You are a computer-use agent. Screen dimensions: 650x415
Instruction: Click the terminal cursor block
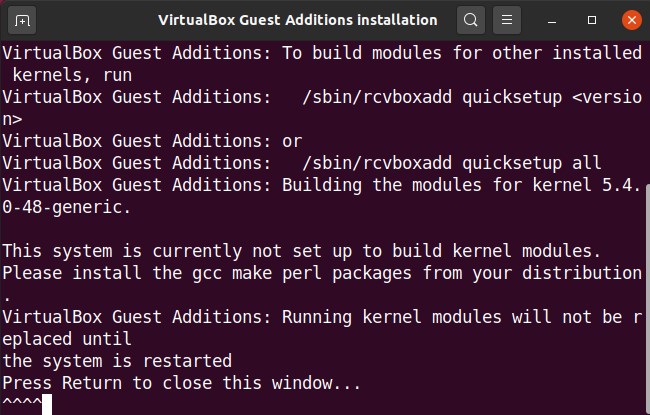pos(46,405)
